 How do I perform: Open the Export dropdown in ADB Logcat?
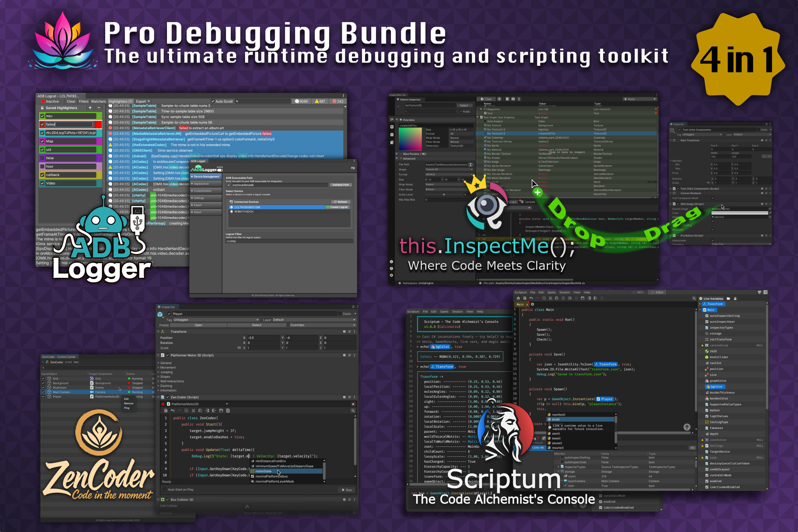coord(143,101)
